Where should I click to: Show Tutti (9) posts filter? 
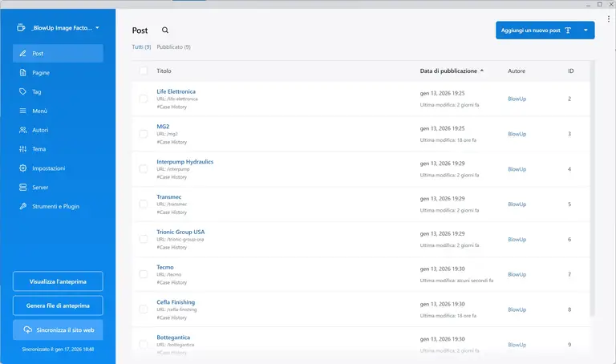pos(141,47)
